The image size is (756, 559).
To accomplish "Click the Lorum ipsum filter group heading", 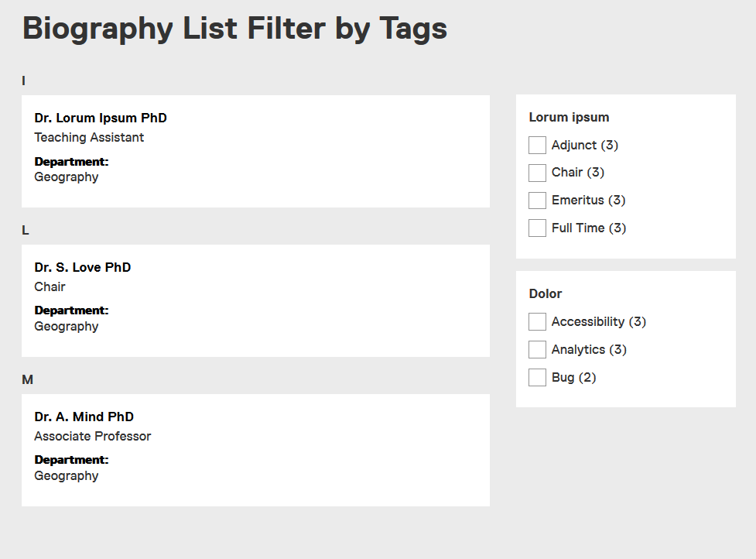I will coord(569,118).
